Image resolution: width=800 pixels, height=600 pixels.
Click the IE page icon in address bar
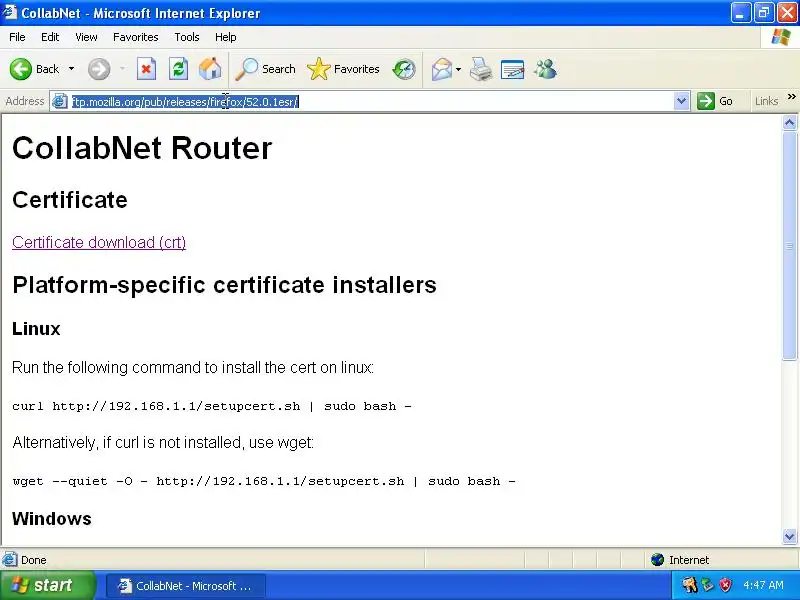(60, 102)
